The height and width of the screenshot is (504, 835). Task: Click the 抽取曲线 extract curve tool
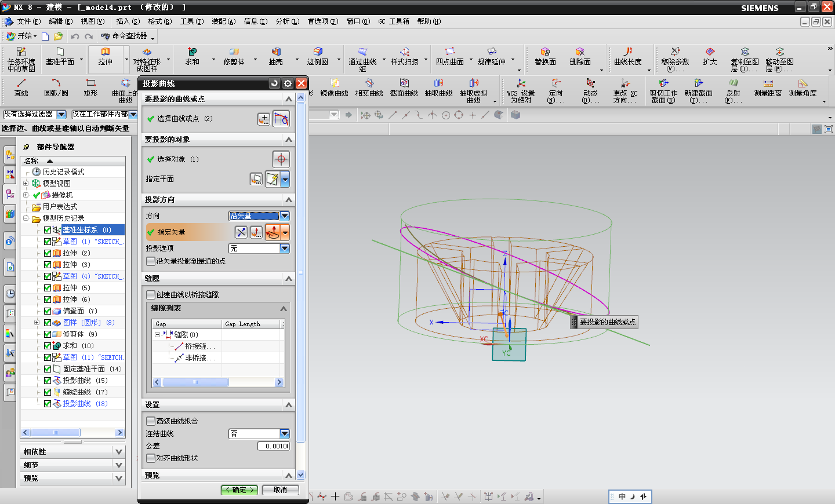pyautogui.click(x=439, y=88)
